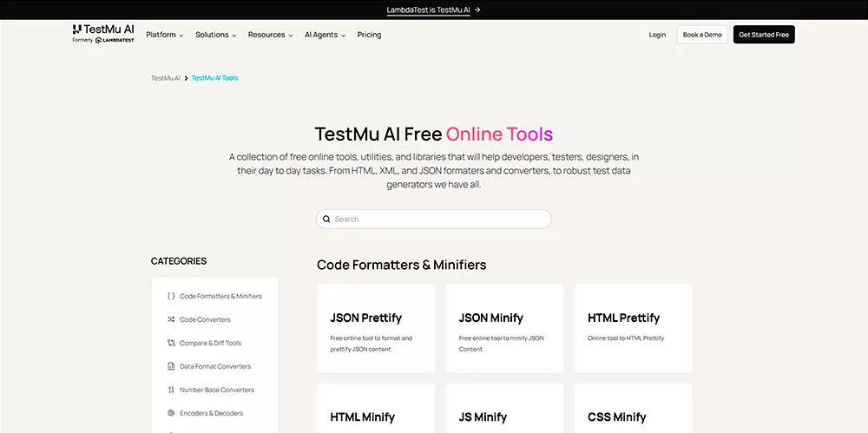Open the CSS Minify tool card
This screenshot has height=433, width=868.
tap(634, 408)
